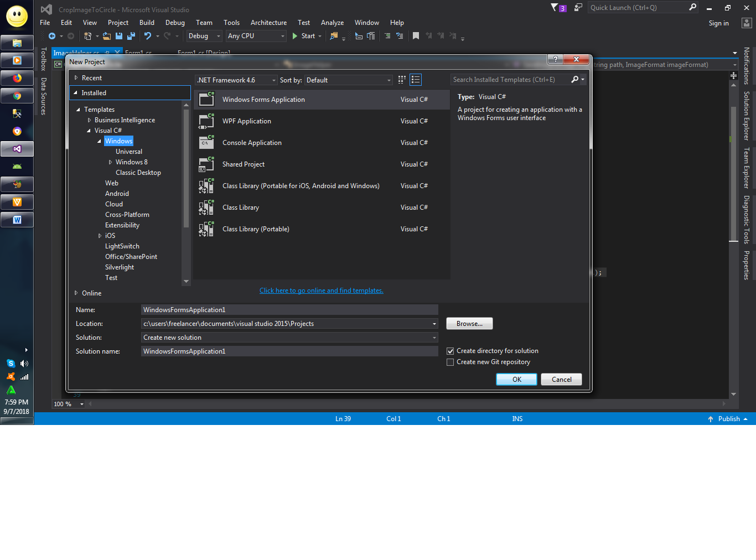Click the Skype tray icon
756x560 pixels.
(x=11, y=364)
